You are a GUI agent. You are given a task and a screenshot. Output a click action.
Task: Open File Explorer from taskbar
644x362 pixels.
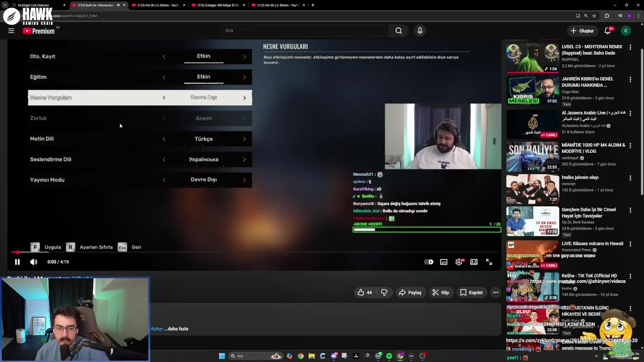pyautogui.click(x=311, y=356)
